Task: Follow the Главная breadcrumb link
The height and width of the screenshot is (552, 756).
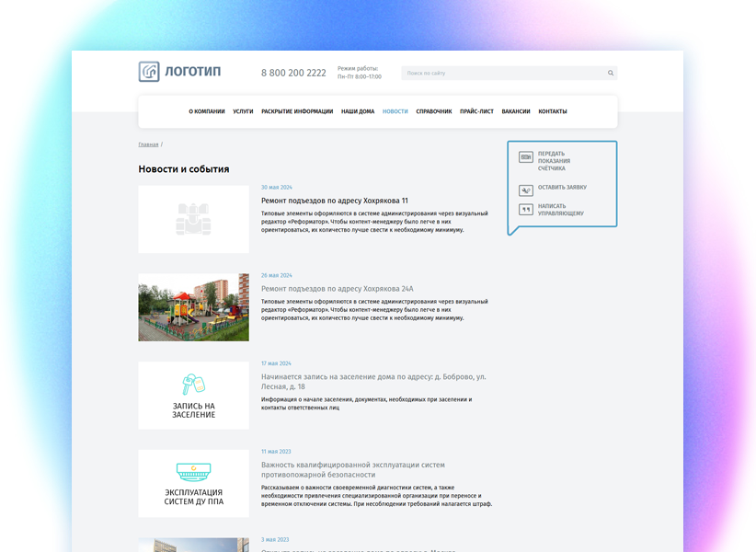Action: click(148, 144)
